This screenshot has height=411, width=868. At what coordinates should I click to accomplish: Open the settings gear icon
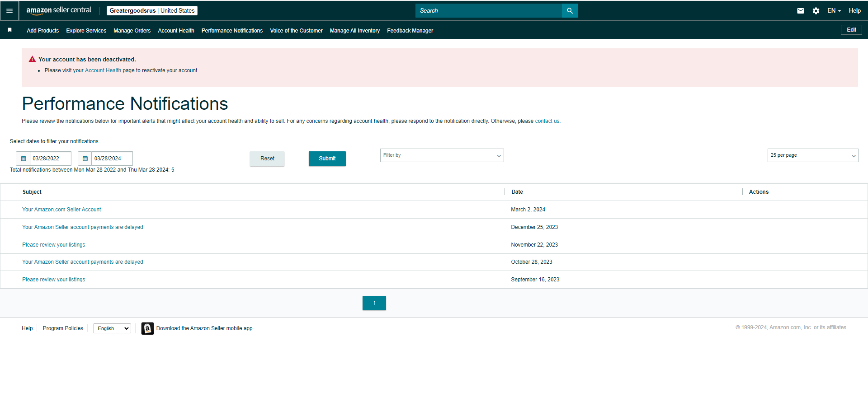point(816,11)
